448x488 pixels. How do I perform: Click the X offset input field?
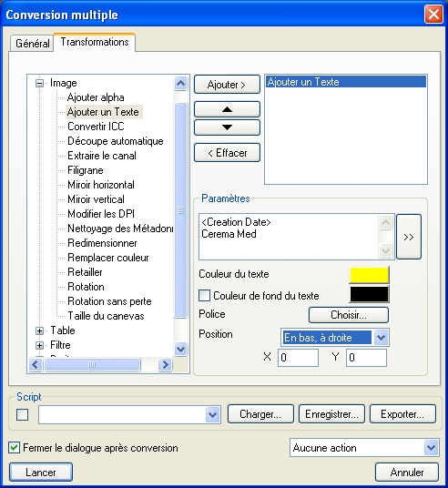tap(298, 357)
